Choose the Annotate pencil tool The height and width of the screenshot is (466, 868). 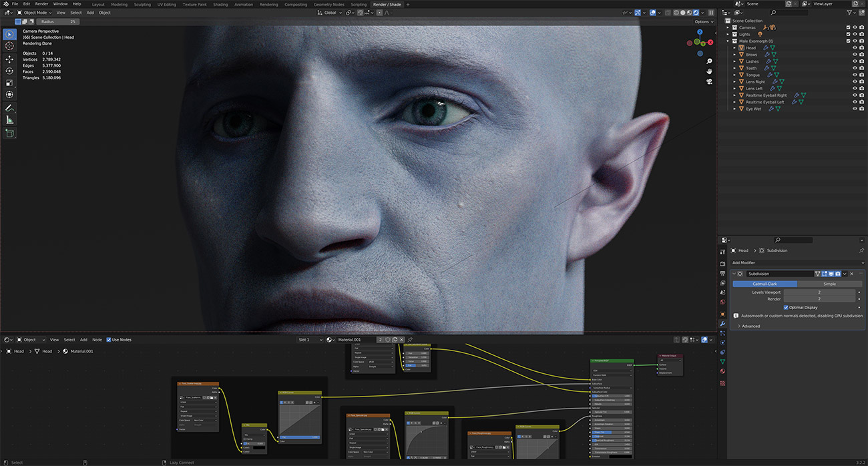[9, 107]
